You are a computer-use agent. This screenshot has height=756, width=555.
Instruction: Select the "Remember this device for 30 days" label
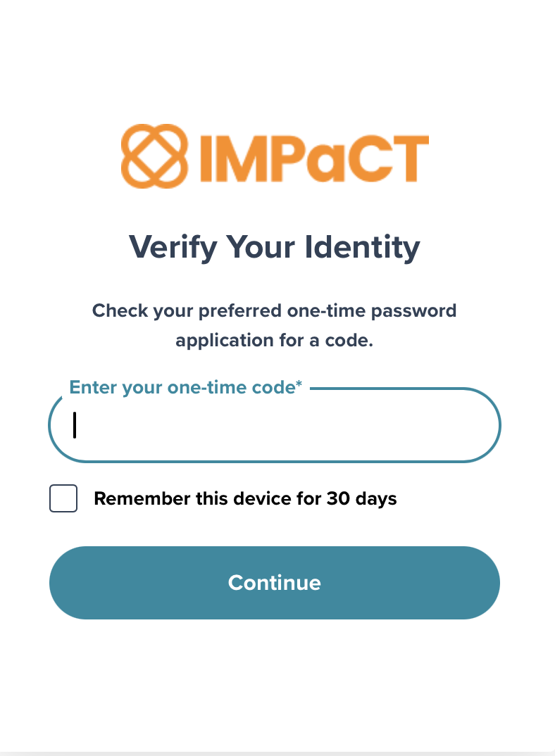[245, 498]
